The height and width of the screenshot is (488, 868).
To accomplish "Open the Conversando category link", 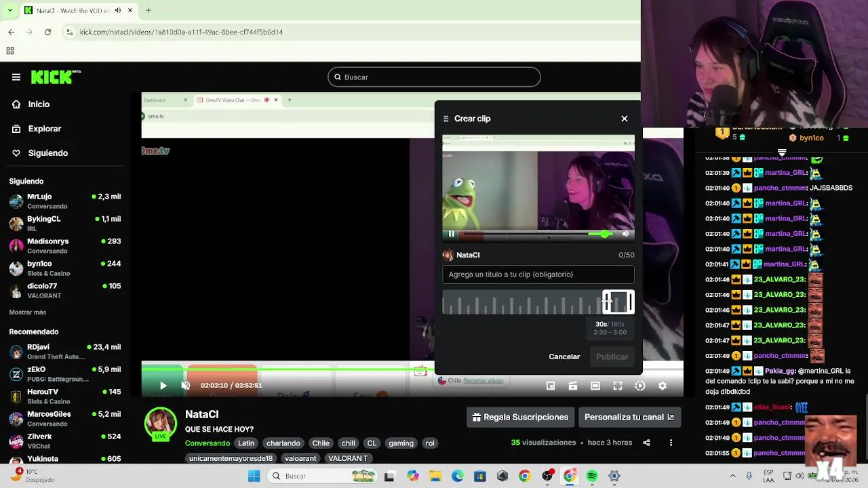I will 208,443.
